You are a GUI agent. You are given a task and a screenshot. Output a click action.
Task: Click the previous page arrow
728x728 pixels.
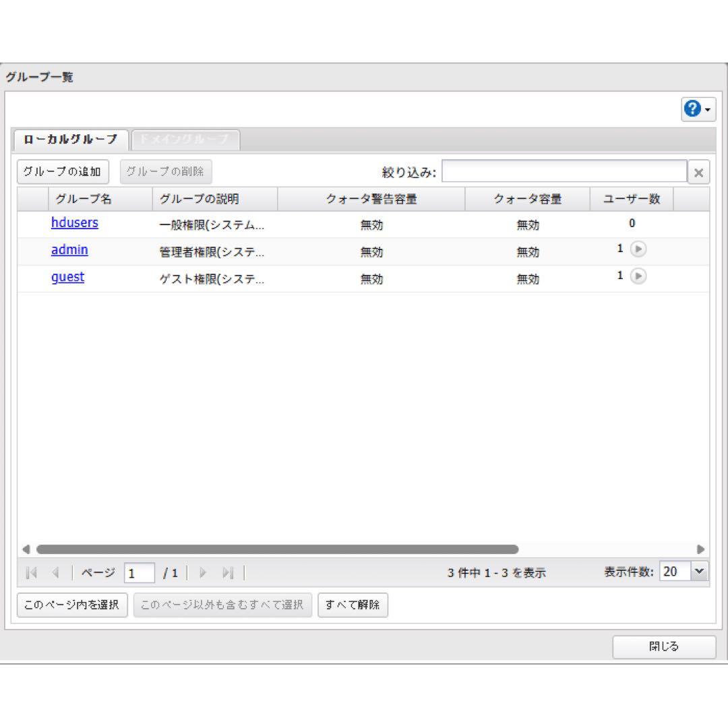coord(55,572)
